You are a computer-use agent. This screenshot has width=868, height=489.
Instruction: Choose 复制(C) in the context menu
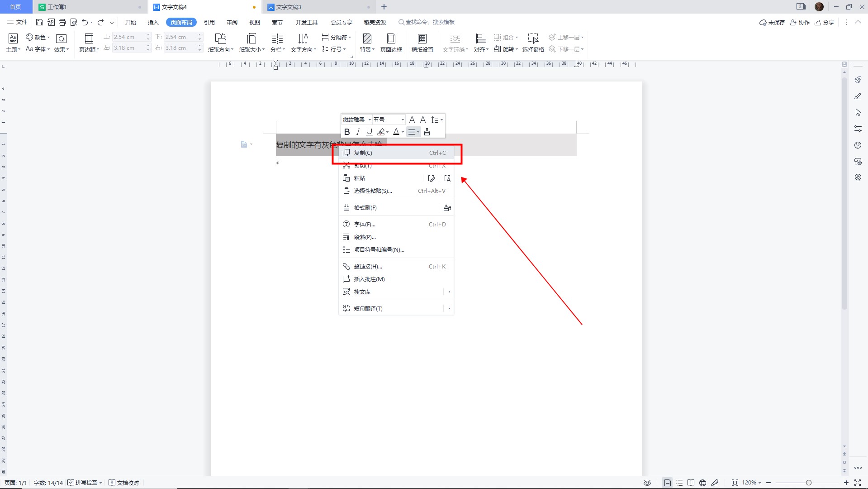(396, 153)
